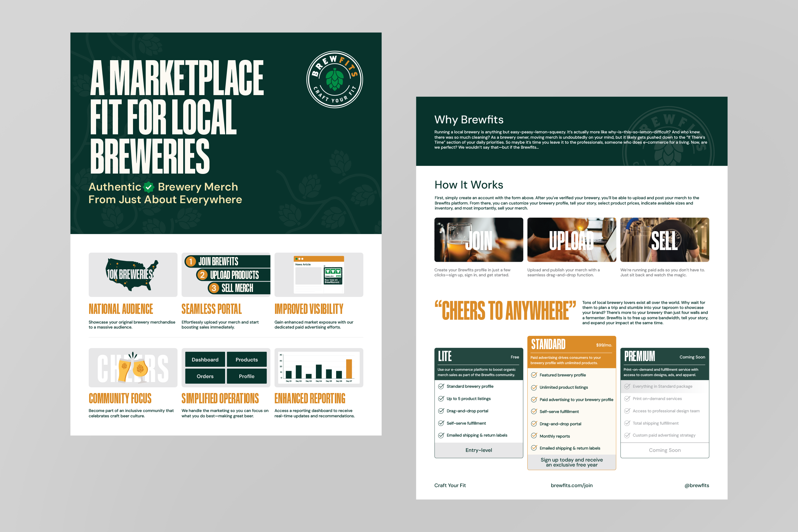
Task: Click the orange number 3 Sell Merch circle
Action: point(214,288)
